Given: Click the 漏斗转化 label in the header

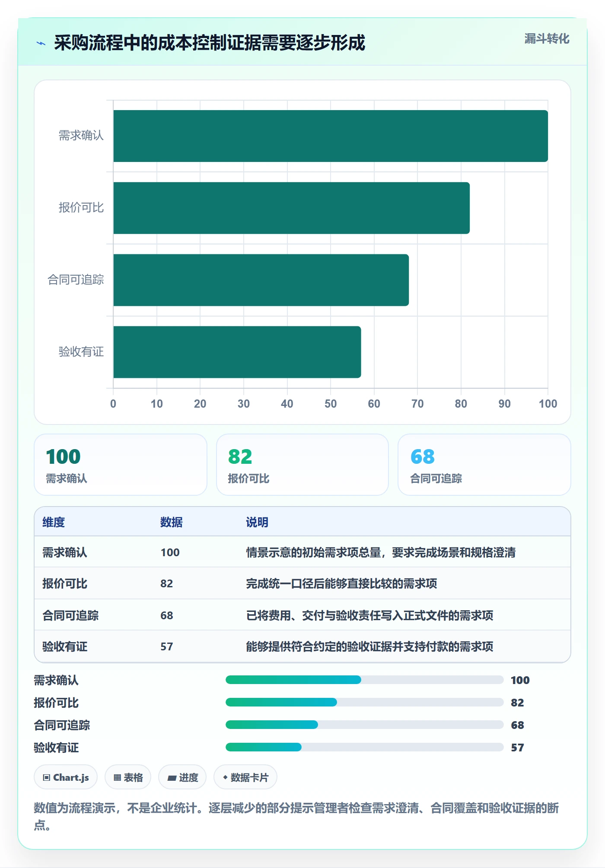Looking at the screenshot, I should 547,39.
